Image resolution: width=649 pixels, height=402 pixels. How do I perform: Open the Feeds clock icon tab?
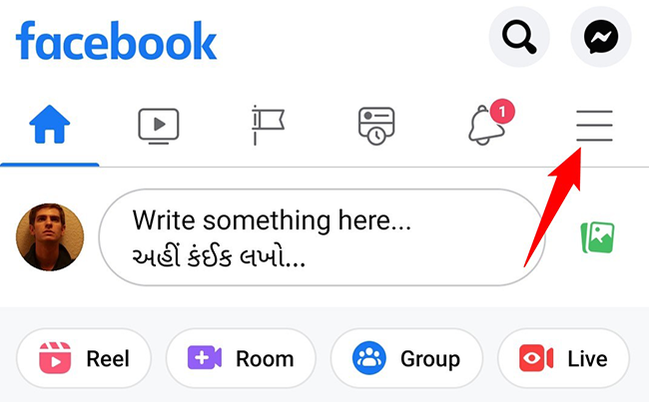[376, 126]
